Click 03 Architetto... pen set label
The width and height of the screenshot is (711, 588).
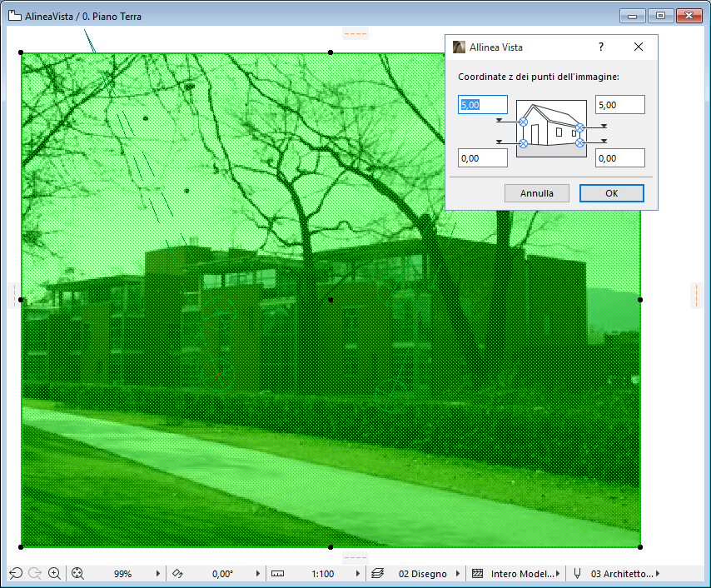(x=622, y=574)
